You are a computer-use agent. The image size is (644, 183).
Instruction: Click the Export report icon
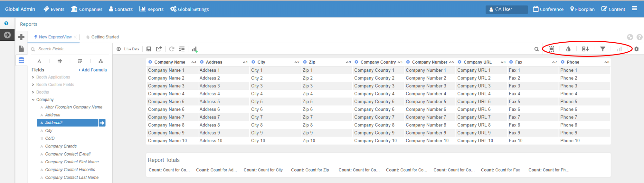point(159,49)
